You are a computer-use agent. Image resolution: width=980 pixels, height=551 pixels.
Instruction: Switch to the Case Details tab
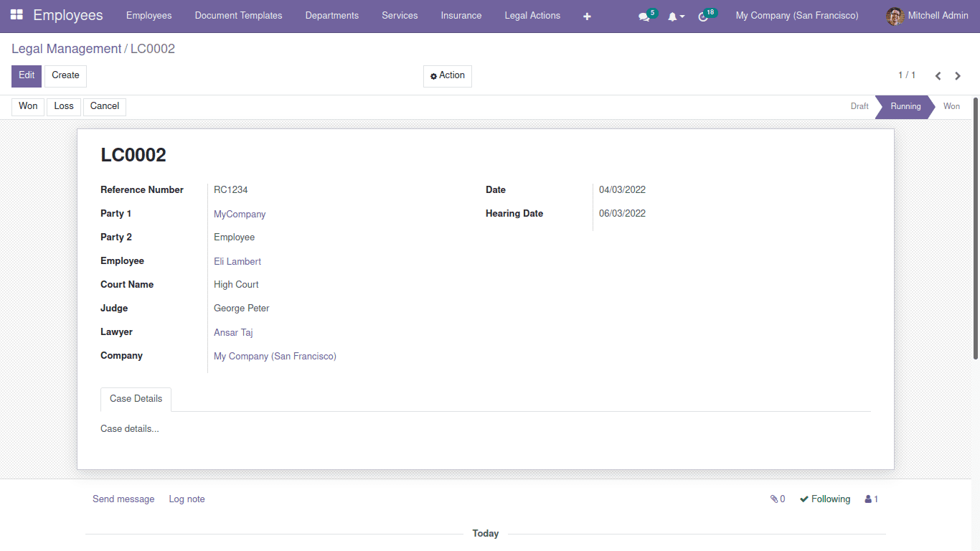pos(136,399)
